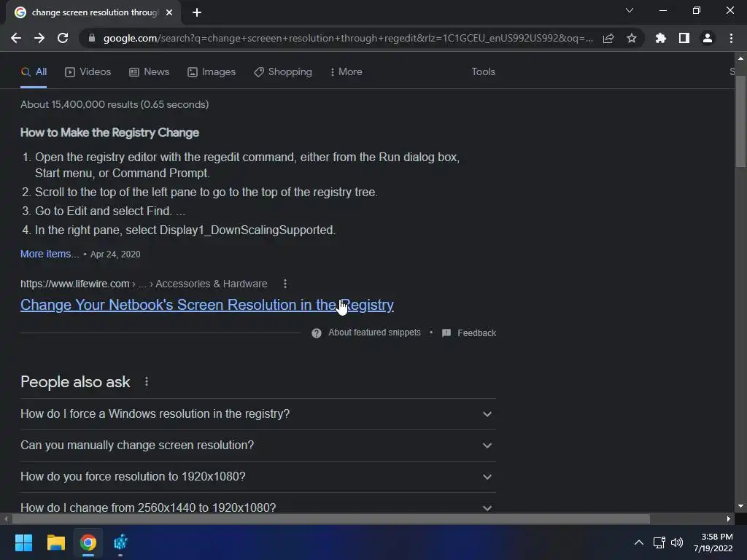The width and height of the screenshot is (747, 560).
Task: Open the blue app icon beside Chrome on taskbar
Action: [120, 542]
